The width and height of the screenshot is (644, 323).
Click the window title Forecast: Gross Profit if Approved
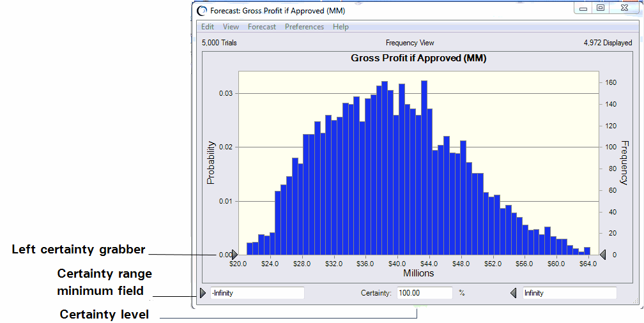click(278, 11)
